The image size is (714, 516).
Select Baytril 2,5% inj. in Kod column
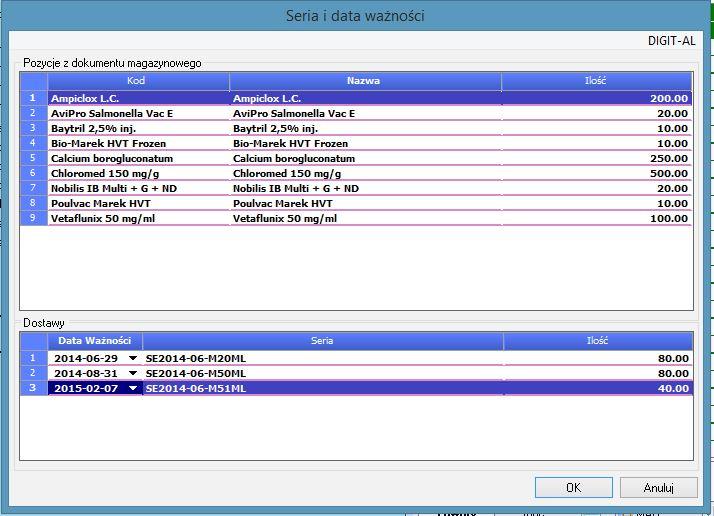138,128
